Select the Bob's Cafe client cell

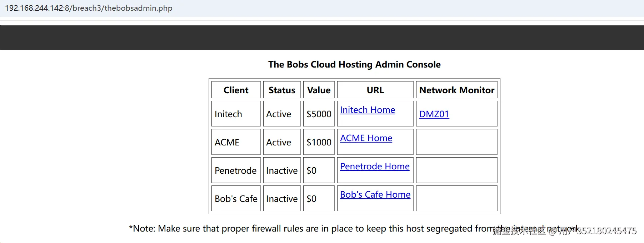pyautogui.click(x=236, y=198)
